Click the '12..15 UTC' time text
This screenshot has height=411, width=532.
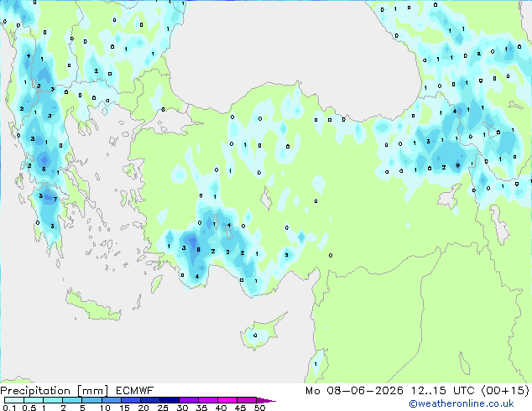(443, 391)
